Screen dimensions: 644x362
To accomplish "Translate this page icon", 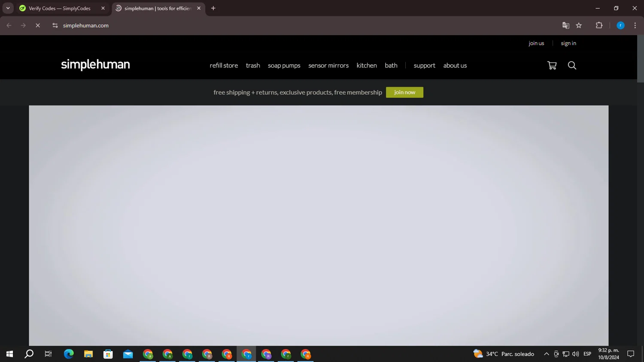I will coord(566,25).
